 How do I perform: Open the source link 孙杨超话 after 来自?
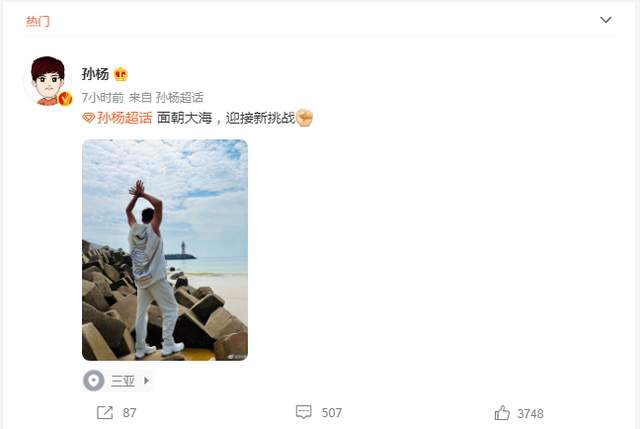(180, 98)
